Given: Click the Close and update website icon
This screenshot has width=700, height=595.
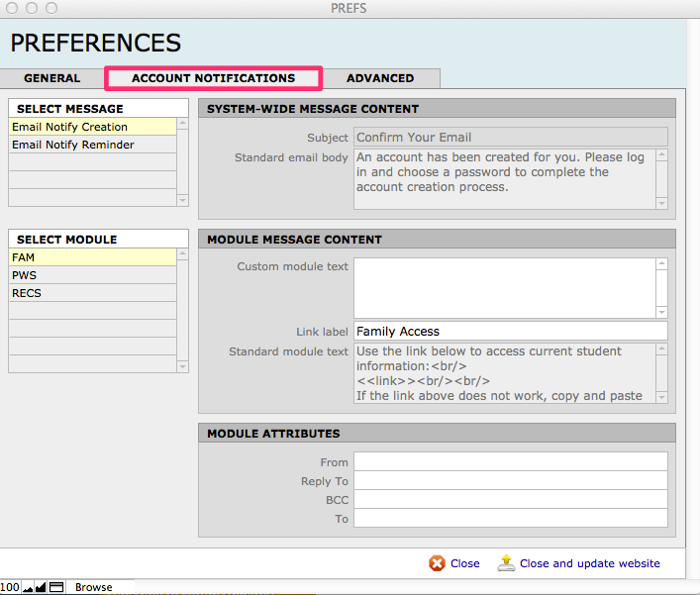Looking at the screenshot, I should 506,563.
